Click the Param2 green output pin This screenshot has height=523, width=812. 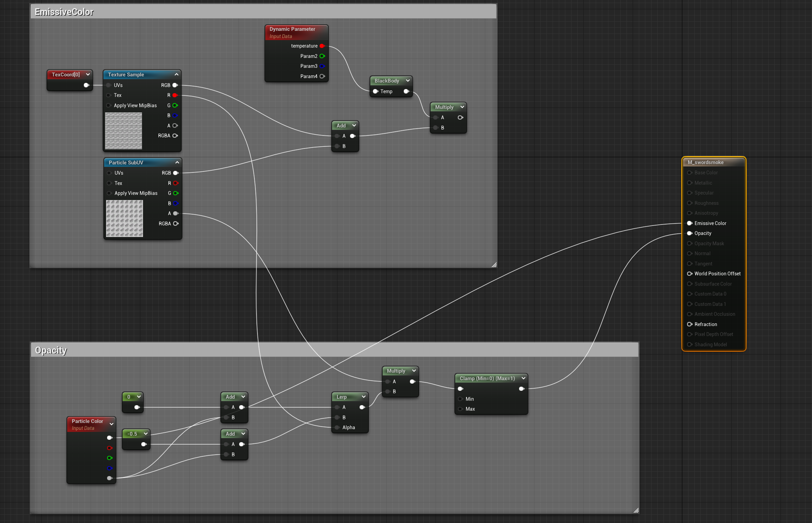tap(322, 56)
